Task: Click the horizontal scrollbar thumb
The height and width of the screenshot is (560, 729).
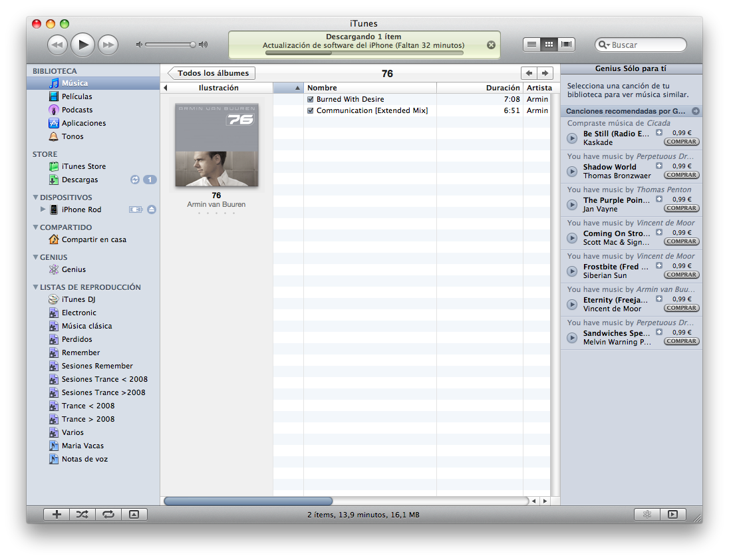Action: click(248, 501)
